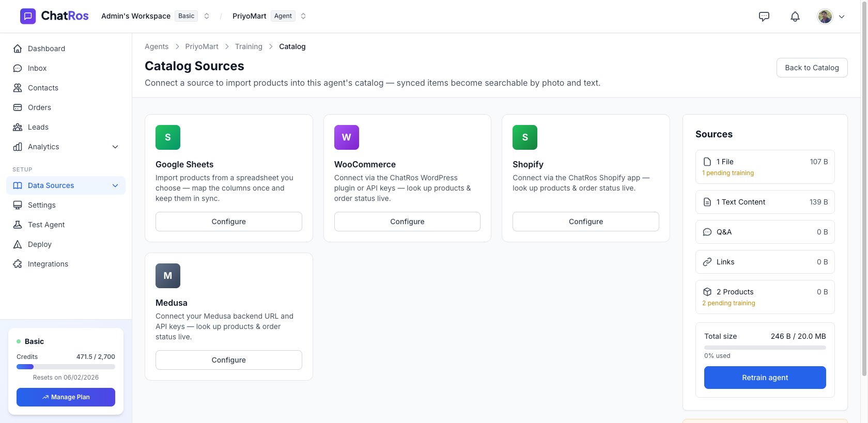This screenshot has width=868, height=423.
Task: Click the '246 B / 20.0 MB' value
Action: pos(798,336)
